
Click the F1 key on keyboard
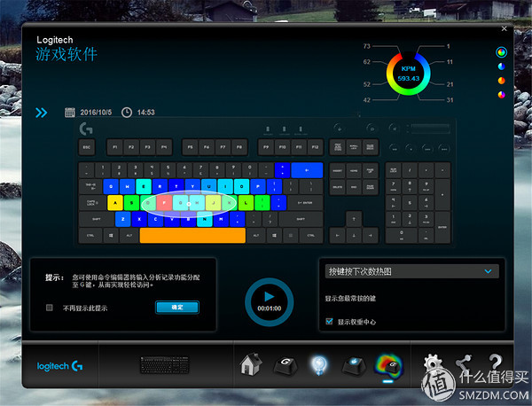[115, 147]
